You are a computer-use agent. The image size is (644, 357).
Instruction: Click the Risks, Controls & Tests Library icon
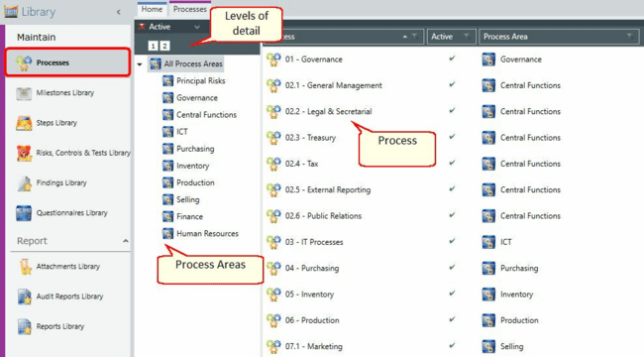tap(24, 153)
